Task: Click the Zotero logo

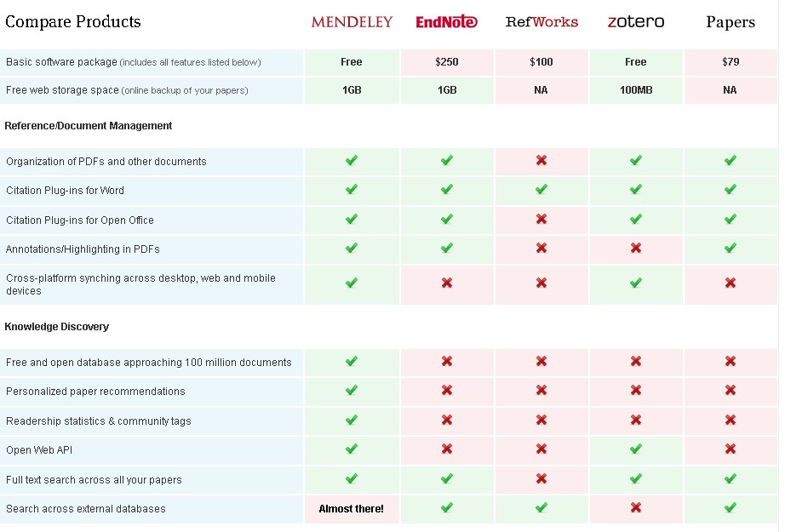Action: pos(635,21)
